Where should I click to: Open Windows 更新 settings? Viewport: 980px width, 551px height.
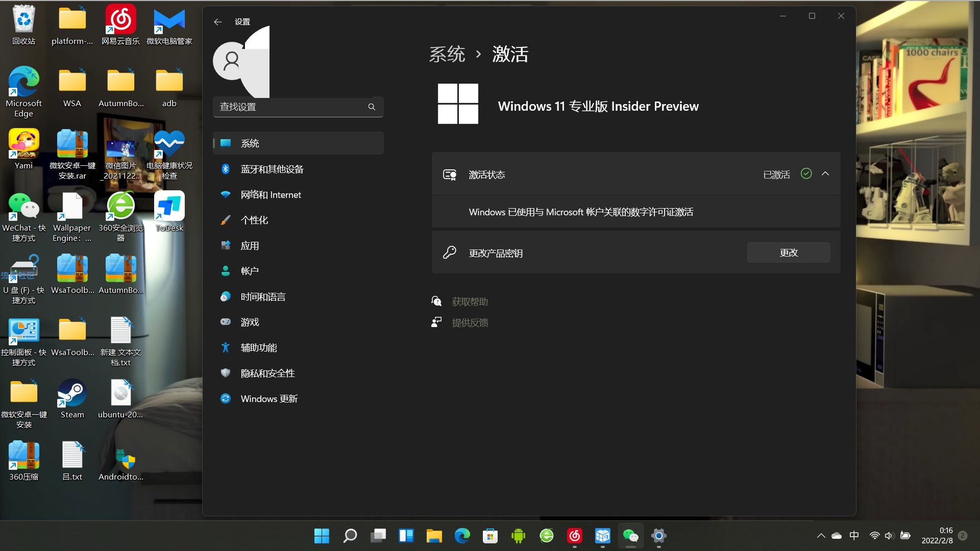click(298, 398)
